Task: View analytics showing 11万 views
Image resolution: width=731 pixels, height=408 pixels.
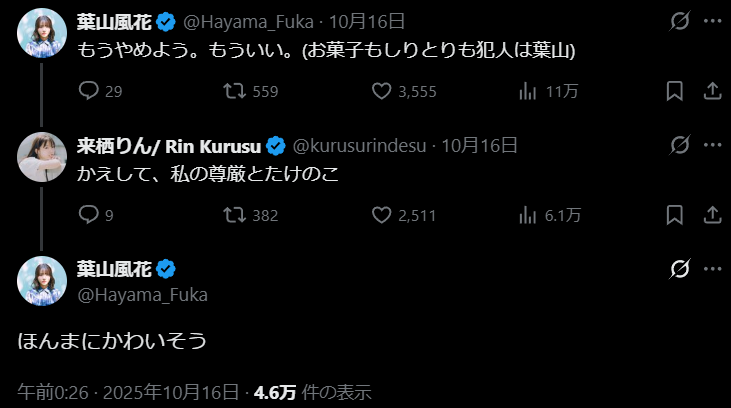Action: 529,91
